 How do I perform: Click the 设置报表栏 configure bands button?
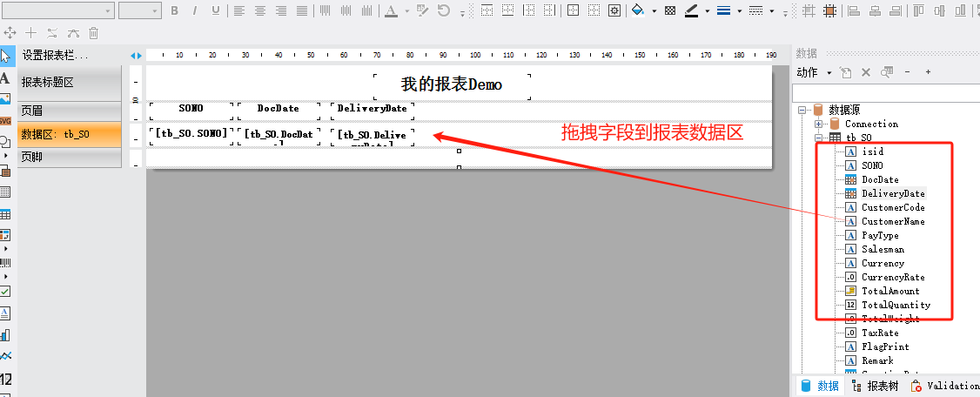coord(57,56)
